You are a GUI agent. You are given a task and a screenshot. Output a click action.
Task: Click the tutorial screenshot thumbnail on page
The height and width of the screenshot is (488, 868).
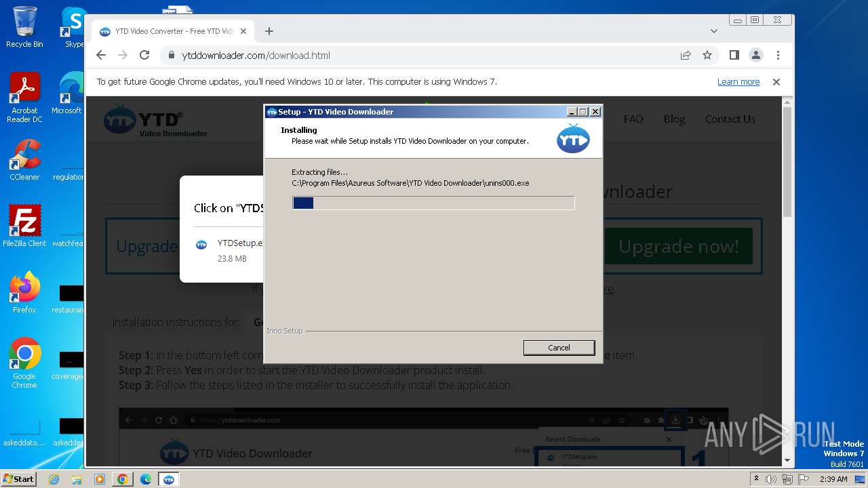423,437
